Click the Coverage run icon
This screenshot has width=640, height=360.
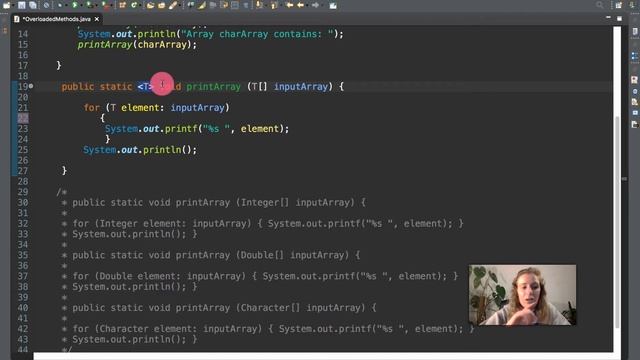click(x=89, y=5)
